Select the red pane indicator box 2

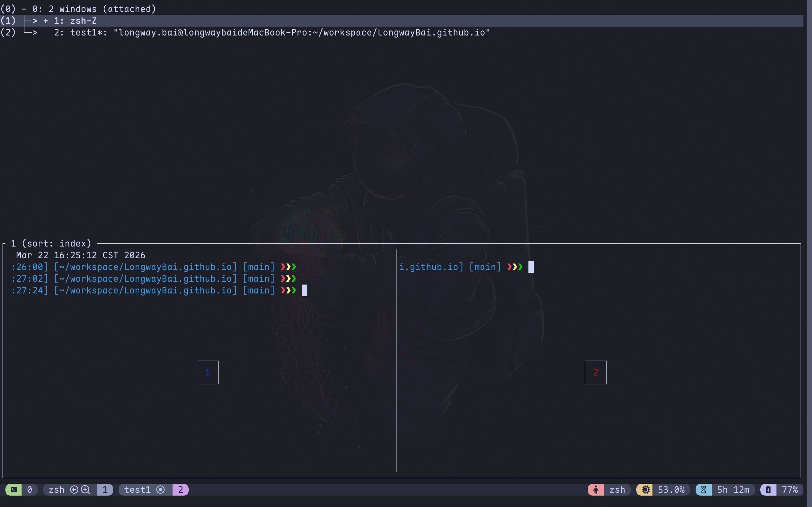point(595,372)
